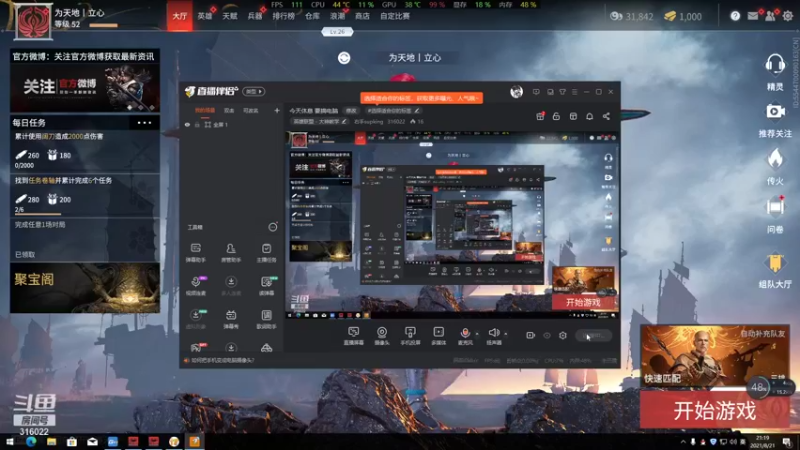Screen dimensions: 800x450
Task: Open the 商店 shop tab
Action: [362, 16]
